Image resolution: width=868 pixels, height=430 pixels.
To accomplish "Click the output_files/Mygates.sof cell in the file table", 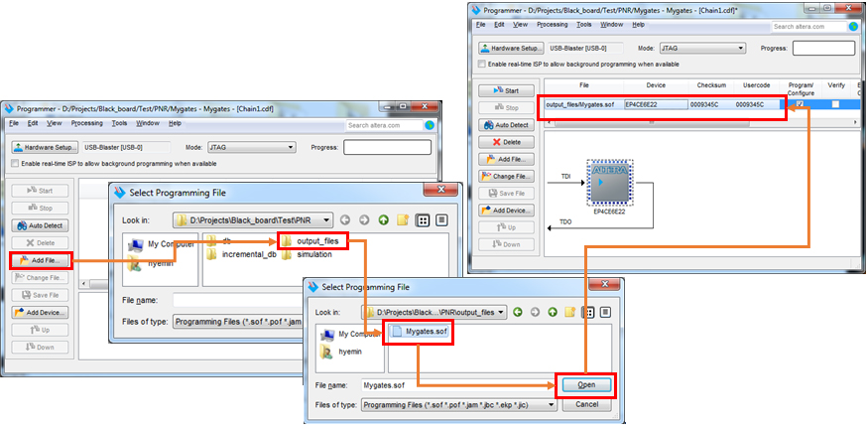I will [583, 104].
